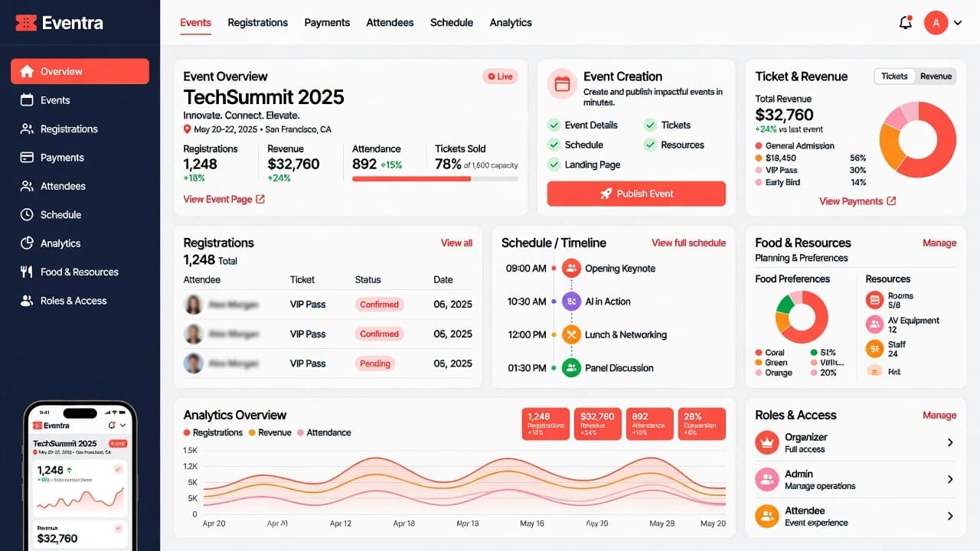Click the Staff resource icon

click(x=874, y=349)
